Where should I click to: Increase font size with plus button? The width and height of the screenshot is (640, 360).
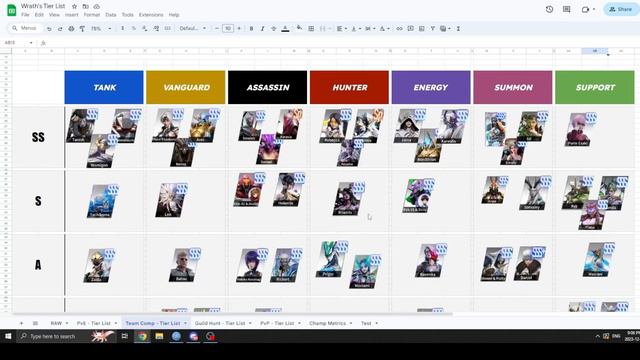pyautogui.click(x=239, y=29)
